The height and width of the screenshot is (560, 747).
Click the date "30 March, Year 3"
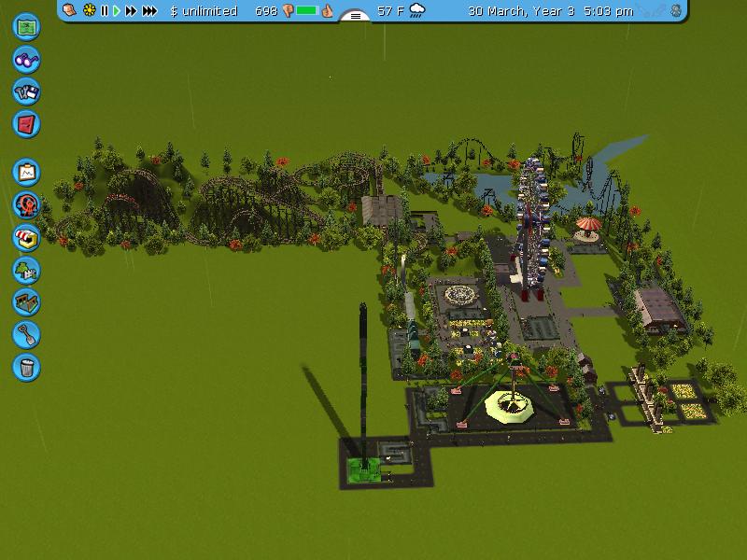pyautogui.click(x=521, y=11)
